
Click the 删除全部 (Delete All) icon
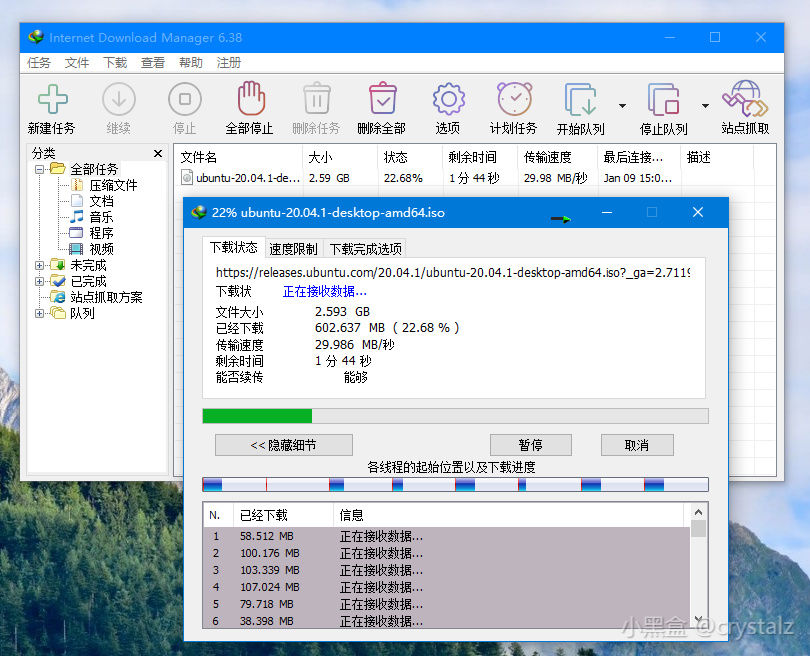click(x=382, y=98)
